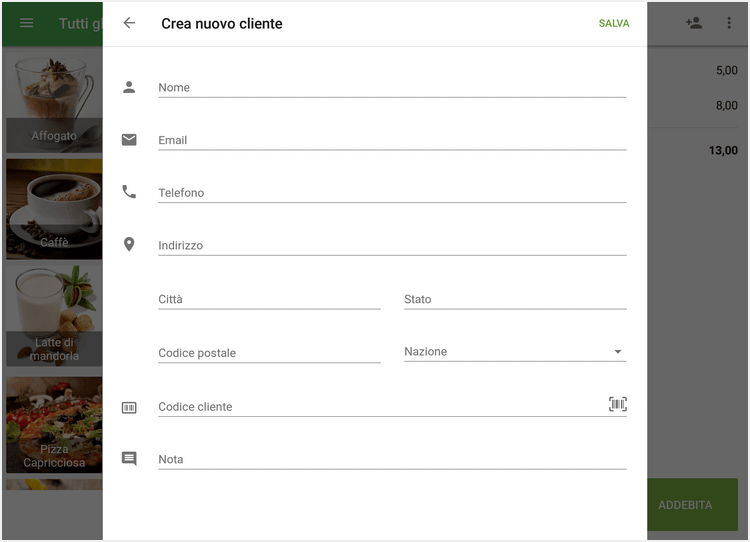Image resolution: width=750 pixels, height=542 pixels.
Task: Scan barcode for customer code
Action: click(x=618, y=404)
